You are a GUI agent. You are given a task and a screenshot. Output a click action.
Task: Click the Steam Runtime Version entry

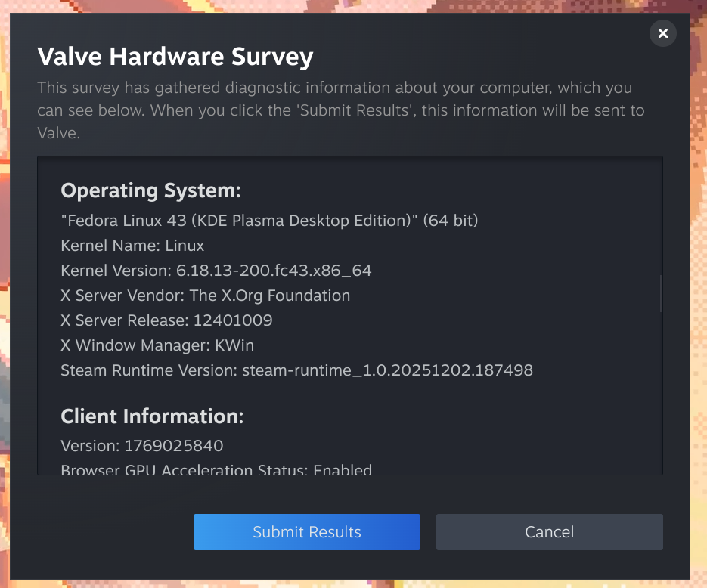(x=296, y=370)
